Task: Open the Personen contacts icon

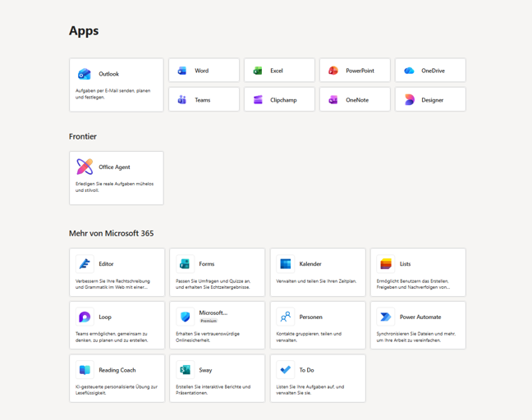Action: pyautogui.click(x=286, y=317)
